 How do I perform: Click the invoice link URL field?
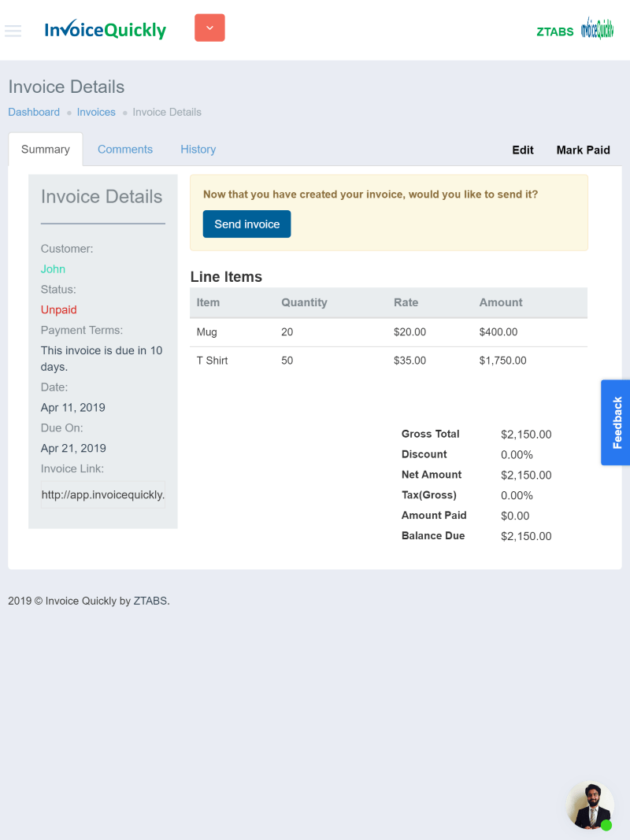click(x=103, y=494)
